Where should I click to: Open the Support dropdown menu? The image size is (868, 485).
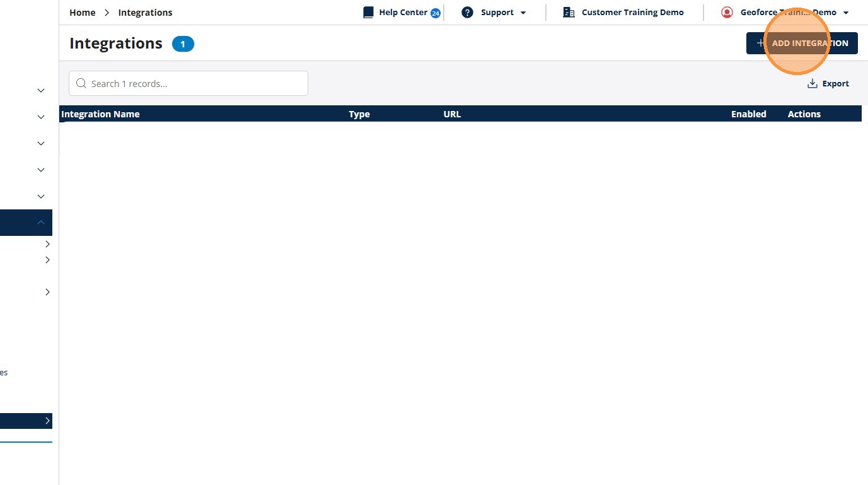pyautogui.click(x=494, y=13)
